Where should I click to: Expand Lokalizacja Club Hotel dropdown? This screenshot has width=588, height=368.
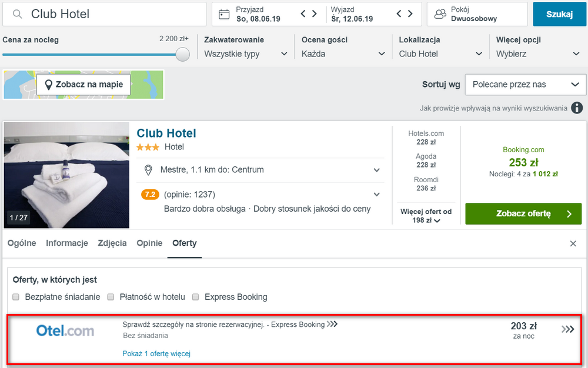(440, 54)
